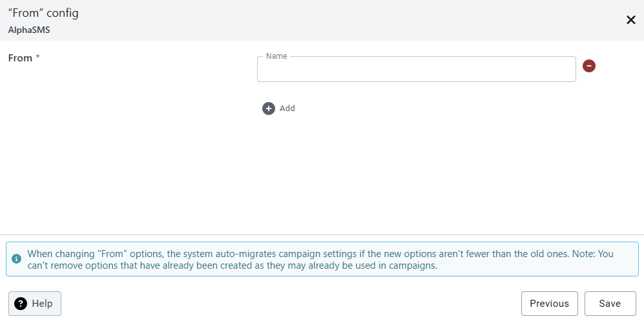
Task: Go back with the Previous button
Action: [549, 304]
